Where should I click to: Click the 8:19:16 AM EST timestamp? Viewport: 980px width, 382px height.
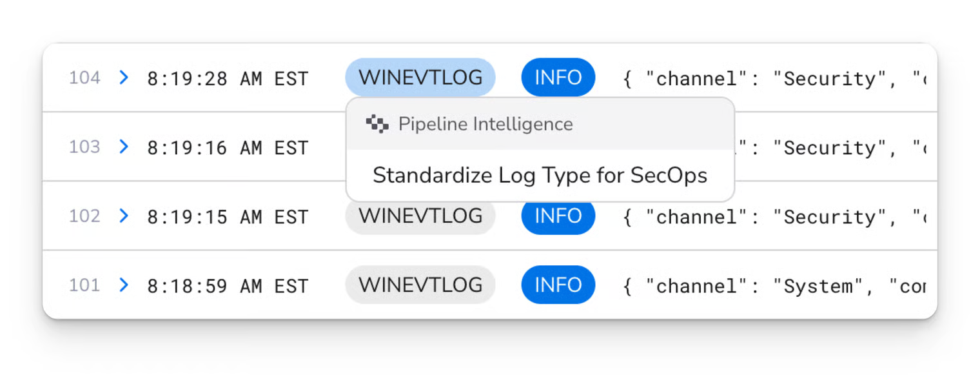[x=228, y=148]
